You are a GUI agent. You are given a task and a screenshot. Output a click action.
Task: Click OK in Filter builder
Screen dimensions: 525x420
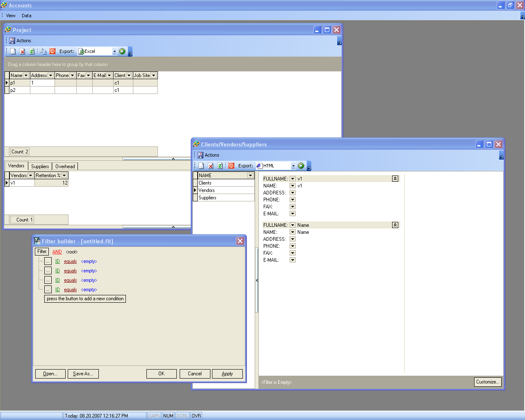[x=162, y=374]
